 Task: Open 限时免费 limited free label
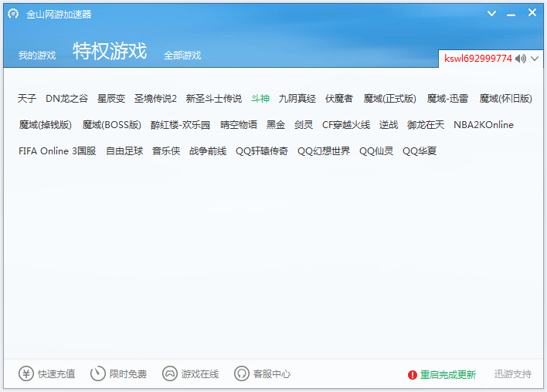tap(128, 374)
